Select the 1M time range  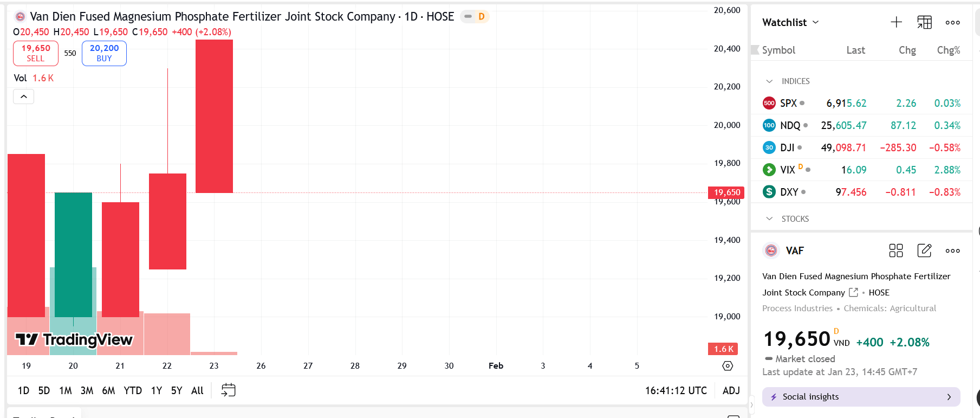tap(66, 390)
